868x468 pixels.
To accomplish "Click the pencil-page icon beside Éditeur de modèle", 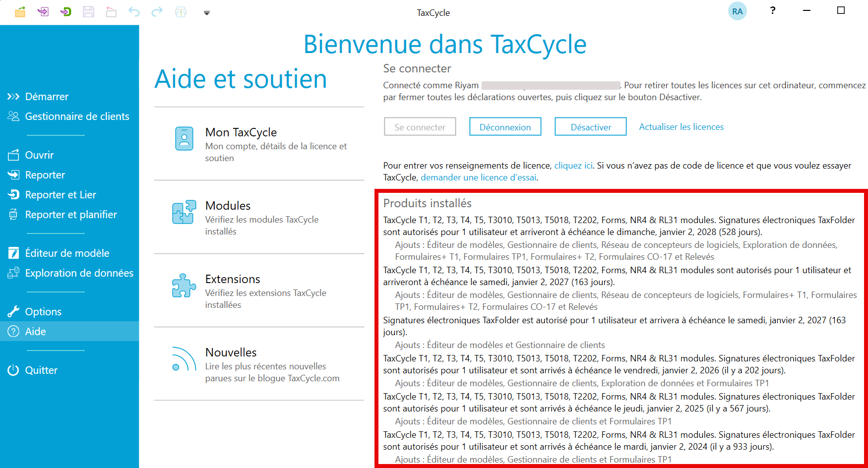I will click(x=13, y=253).
